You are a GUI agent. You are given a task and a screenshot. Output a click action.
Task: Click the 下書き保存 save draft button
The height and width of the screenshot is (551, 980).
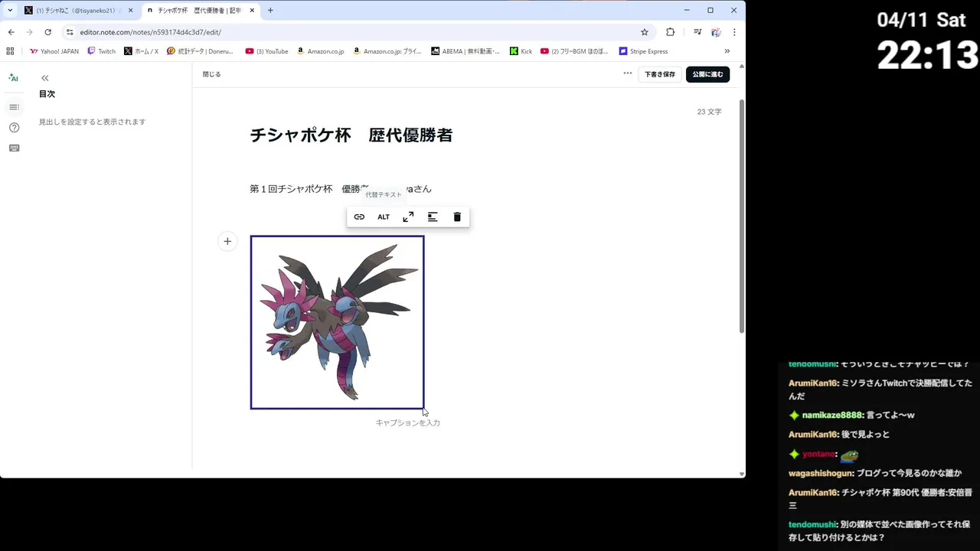click(x=660, y=74)
